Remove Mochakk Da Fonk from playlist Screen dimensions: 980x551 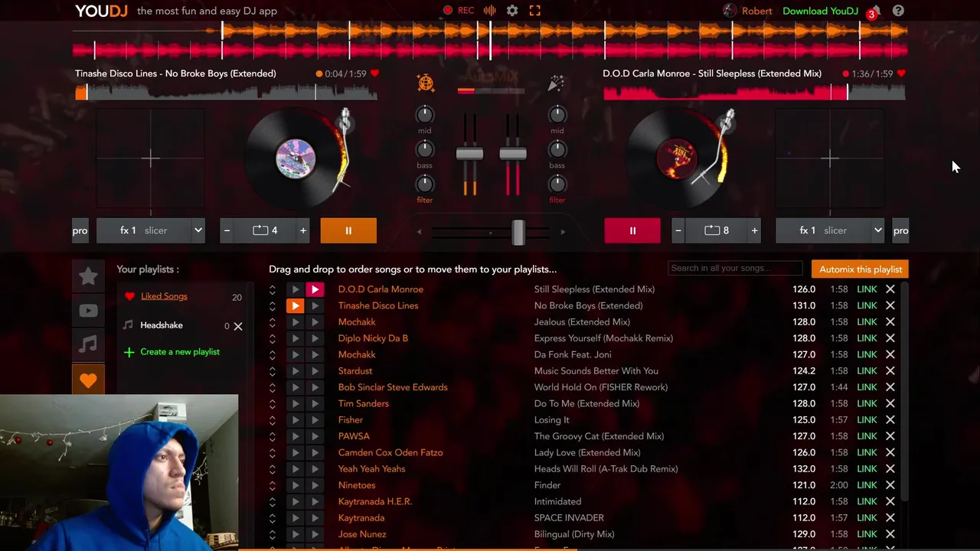point(890,354)
